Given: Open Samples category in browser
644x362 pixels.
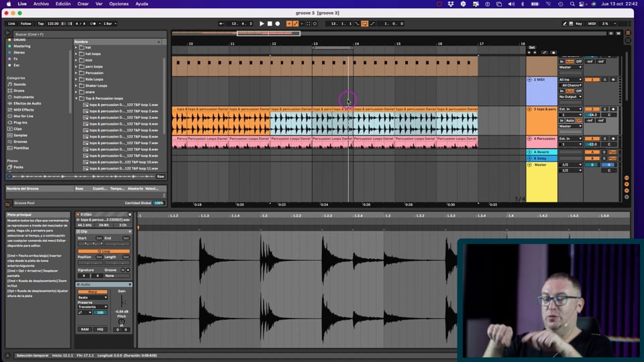Looking at the screenshot, I should pyautogui.click(x=20, y=135).
